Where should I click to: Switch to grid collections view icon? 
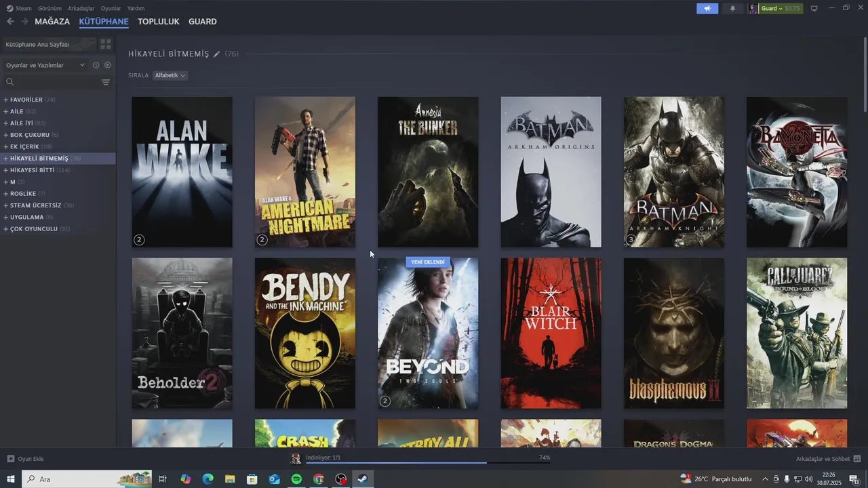click(106, 44)
